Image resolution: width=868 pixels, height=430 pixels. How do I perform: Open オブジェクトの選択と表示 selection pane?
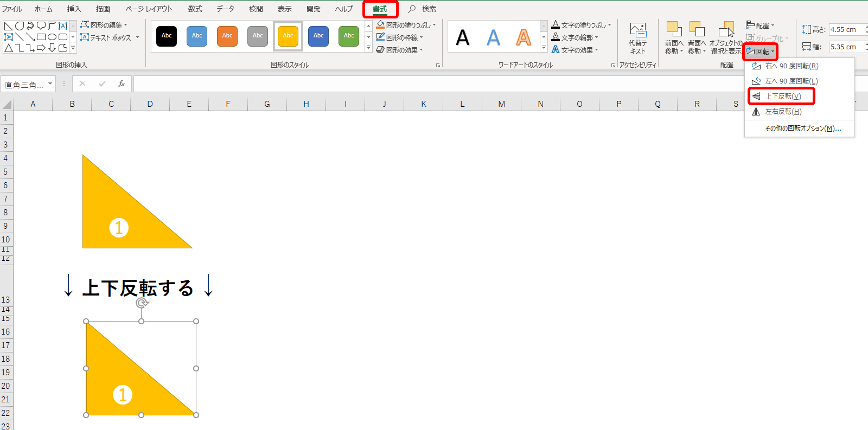[726, 38]
